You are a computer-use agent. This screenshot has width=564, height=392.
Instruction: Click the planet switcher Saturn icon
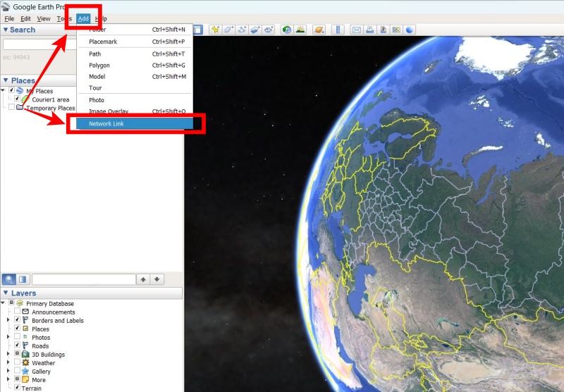(319, 30)
